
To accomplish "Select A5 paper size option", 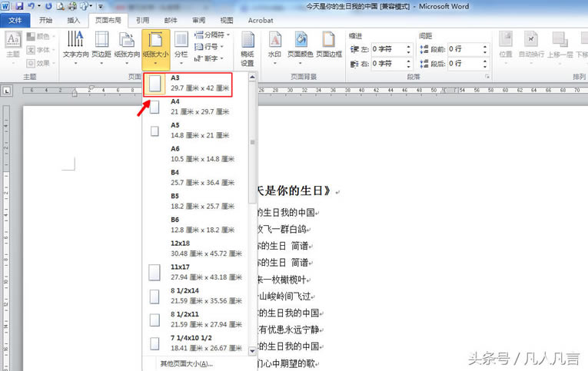I will click(195, 131).
